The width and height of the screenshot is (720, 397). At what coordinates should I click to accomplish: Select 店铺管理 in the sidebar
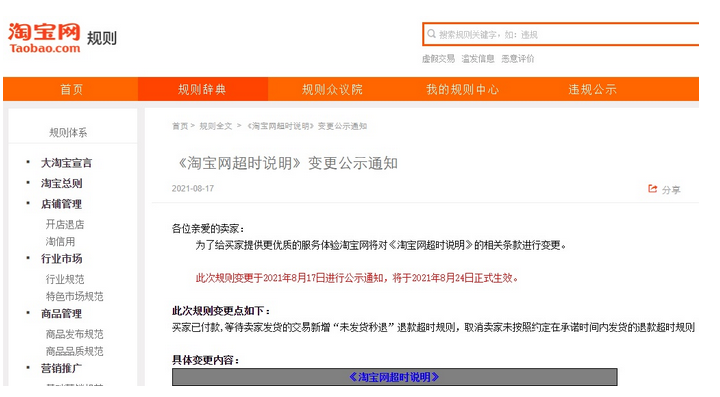click(62, 204)
